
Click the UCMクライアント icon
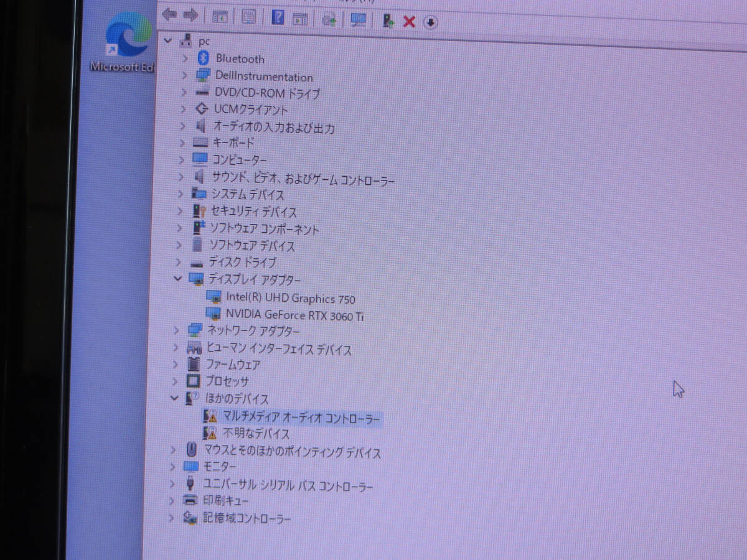pos(202,109)
